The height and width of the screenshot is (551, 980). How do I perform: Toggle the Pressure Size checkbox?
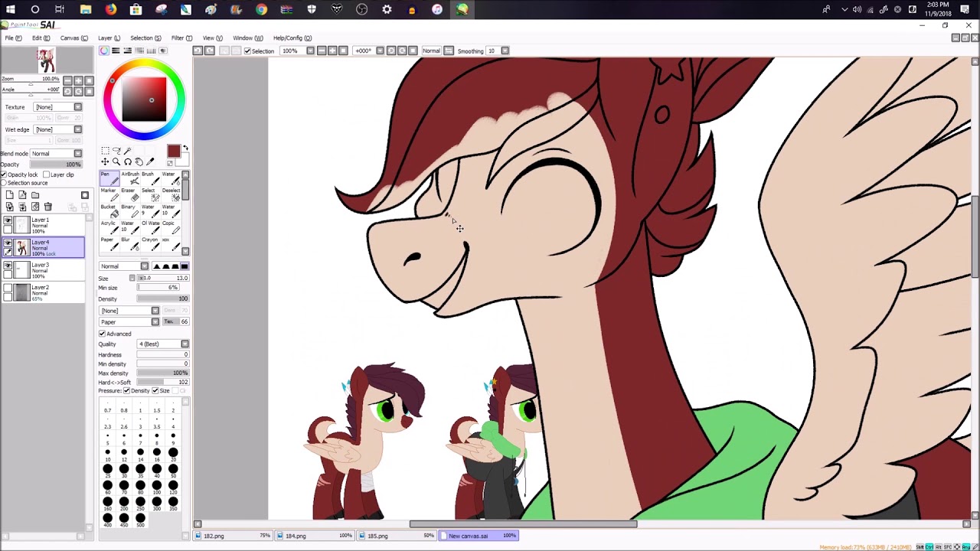coord(155,391)
